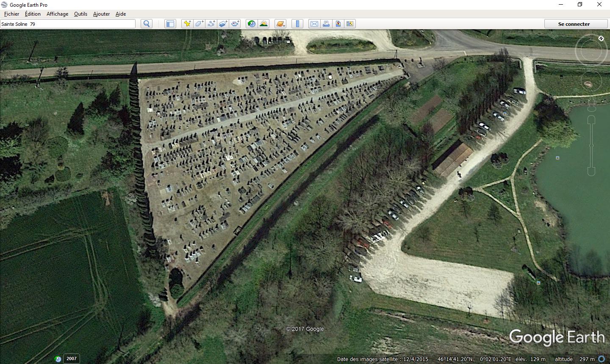Print the current view
This screenshot has height=364, width=610.
tap(326, 24)
